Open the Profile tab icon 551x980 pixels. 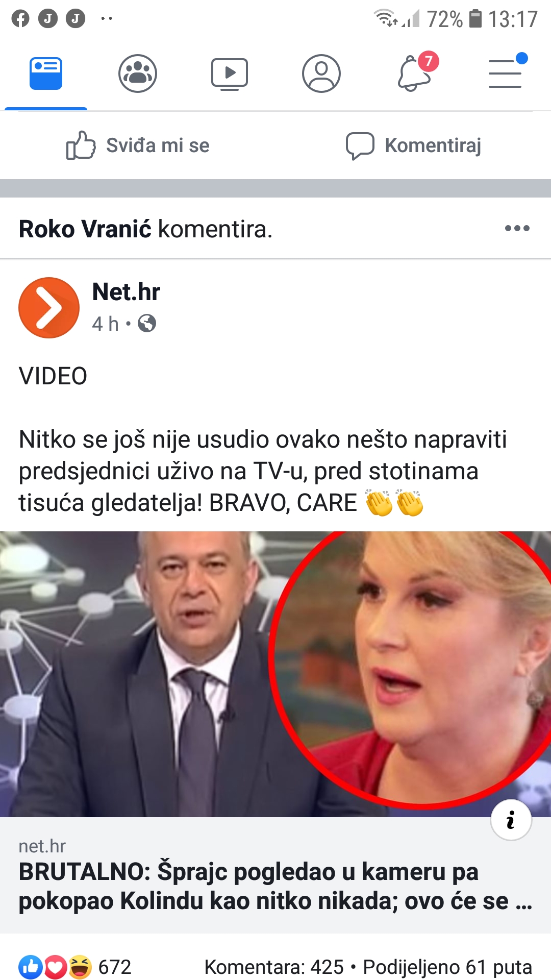[x=321, y=73]
